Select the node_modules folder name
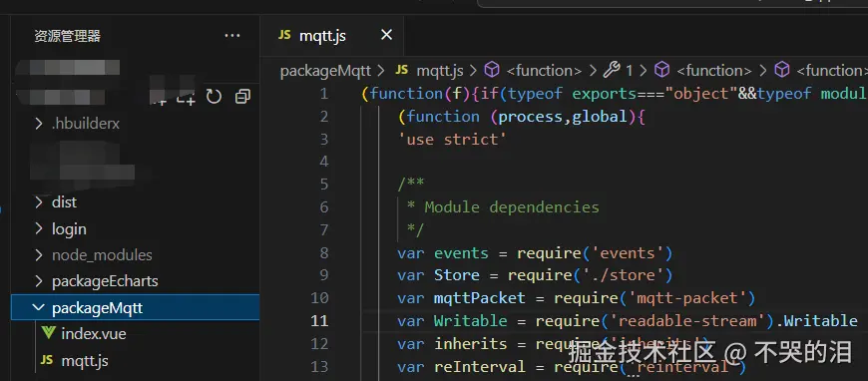The width and height of the screenshot is (868, 381). pos(102,255)
